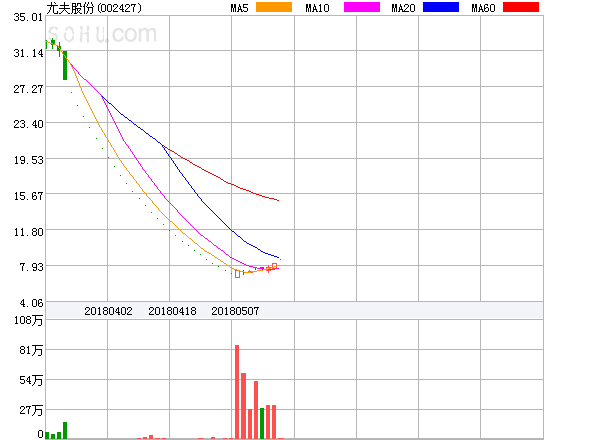
Task: Click the 27万 volume axis label
Action: (31, 411)
